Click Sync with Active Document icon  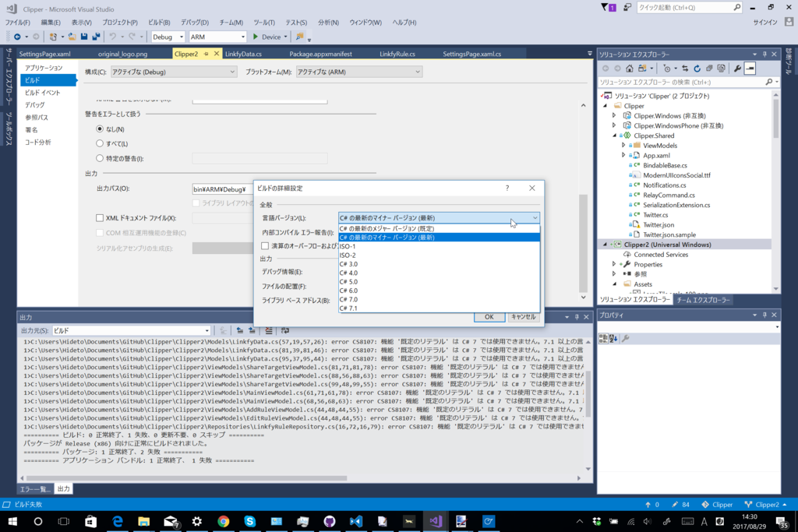point(685,68)
